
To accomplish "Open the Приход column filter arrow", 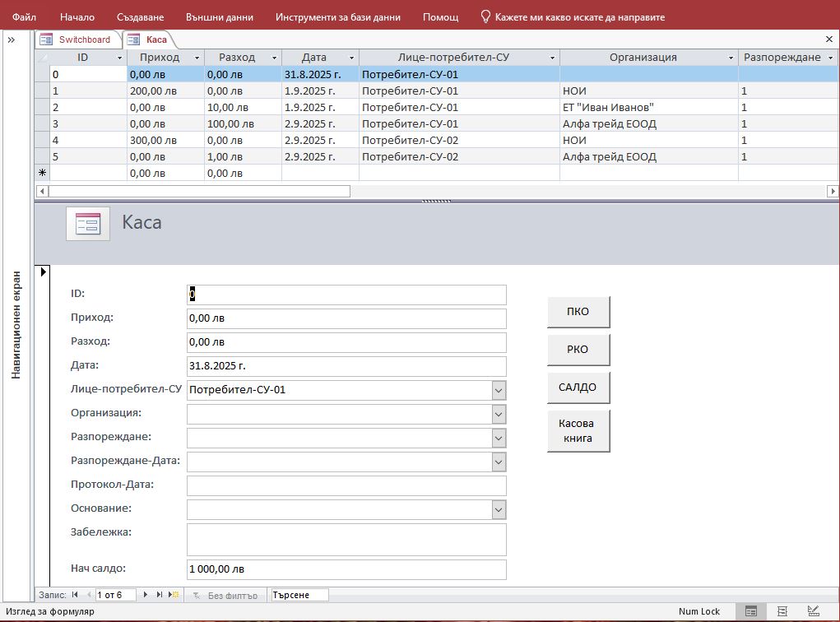I will pyautogui.click(x=197, y=58).
